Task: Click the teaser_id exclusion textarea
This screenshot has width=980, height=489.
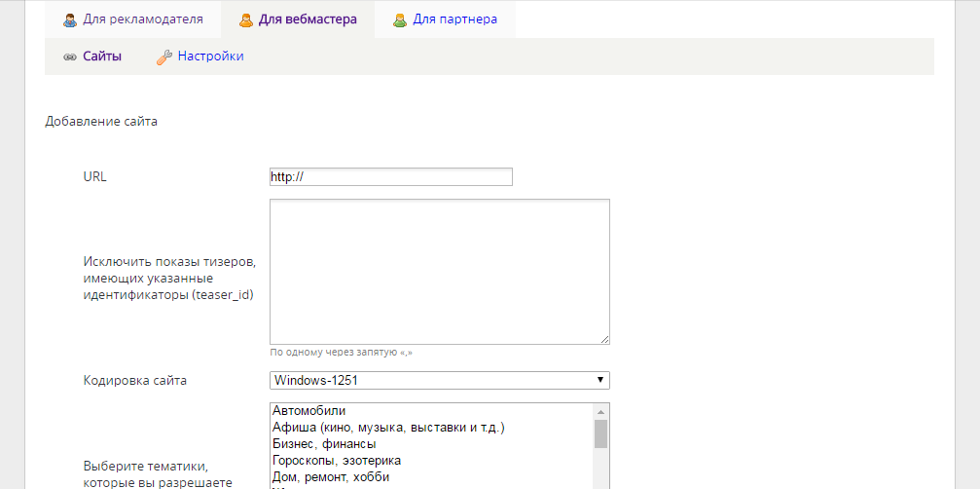Action: (439, 271)
